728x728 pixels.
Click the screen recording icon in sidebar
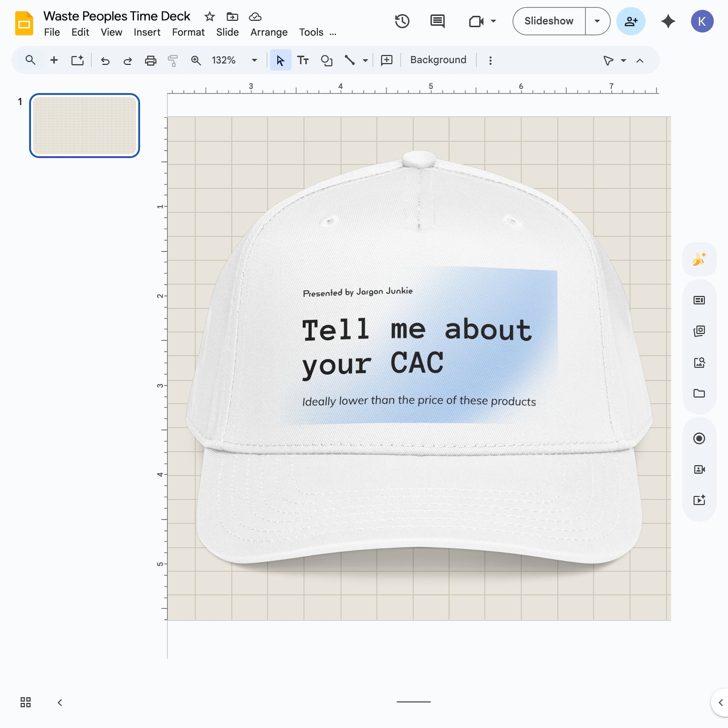coord(699,438)
